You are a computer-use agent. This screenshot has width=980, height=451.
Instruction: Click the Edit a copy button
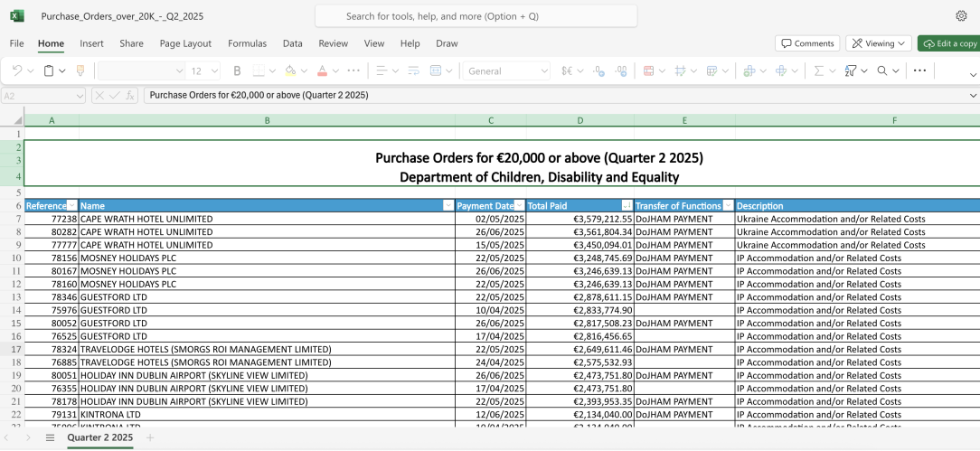(949, 43)
